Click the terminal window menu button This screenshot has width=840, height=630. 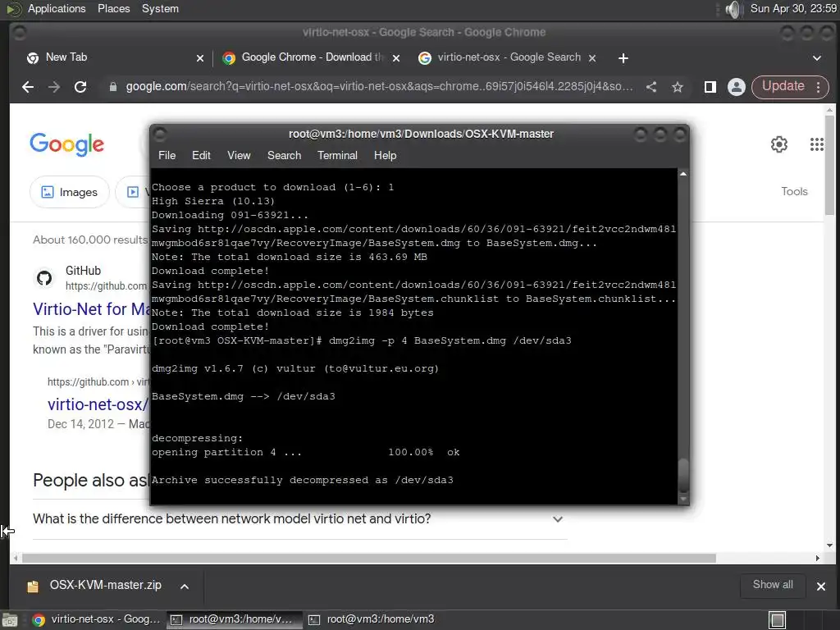coord(160,134)
